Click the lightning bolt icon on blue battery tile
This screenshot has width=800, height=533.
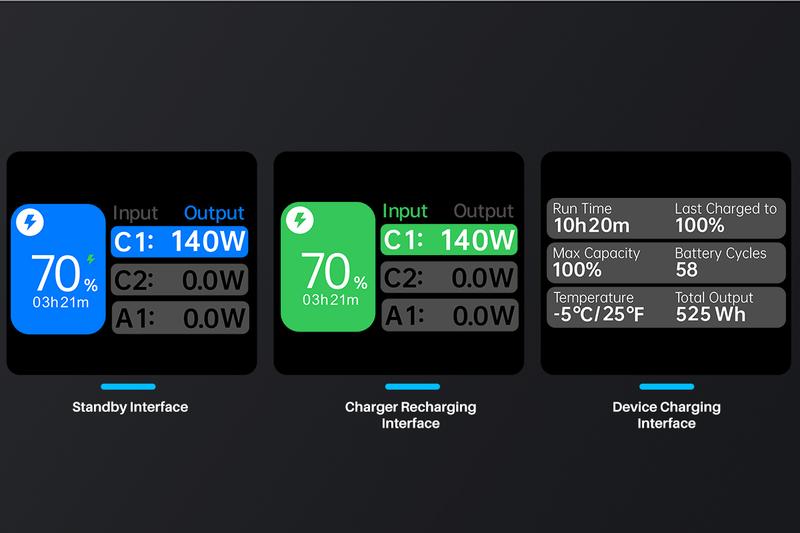point(30,222)
